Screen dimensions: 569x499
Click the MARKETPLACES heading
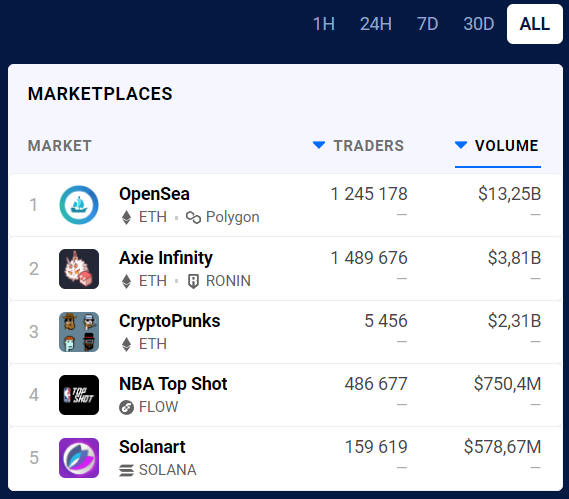click(x=100, y=94)
